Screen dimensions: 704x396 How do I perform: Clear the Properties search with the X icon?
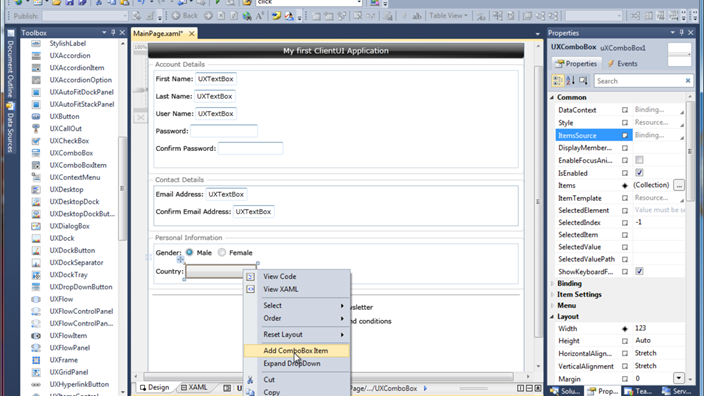(x=688, y=81)
